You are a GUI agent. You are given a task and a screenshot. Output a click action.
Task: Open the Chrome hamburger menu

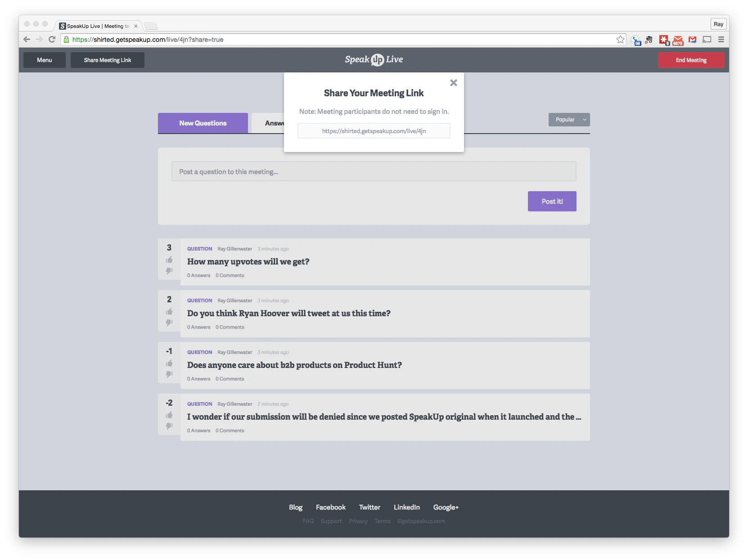(x=721, y=40)
